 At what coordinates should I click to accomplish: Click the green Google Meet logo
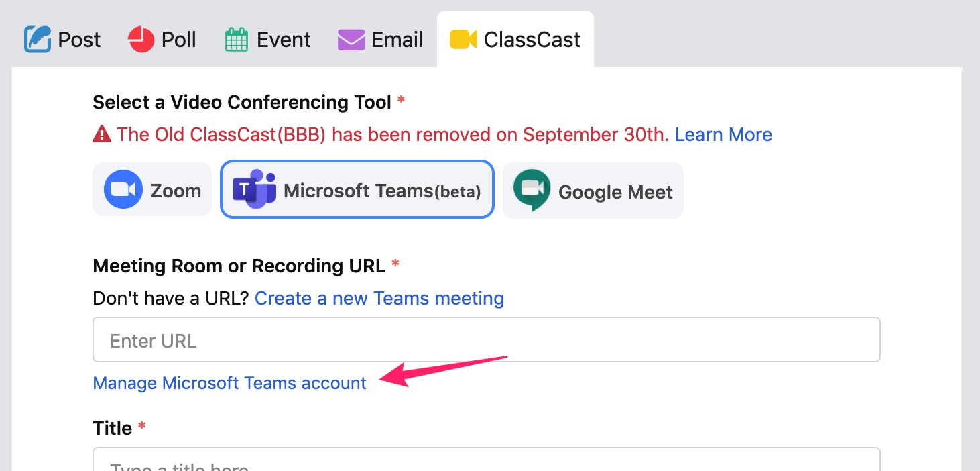(532, 191)
